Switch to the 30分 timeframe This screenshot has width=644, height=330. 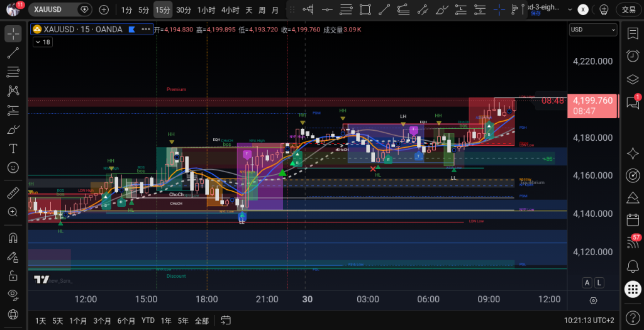point(184,10)
